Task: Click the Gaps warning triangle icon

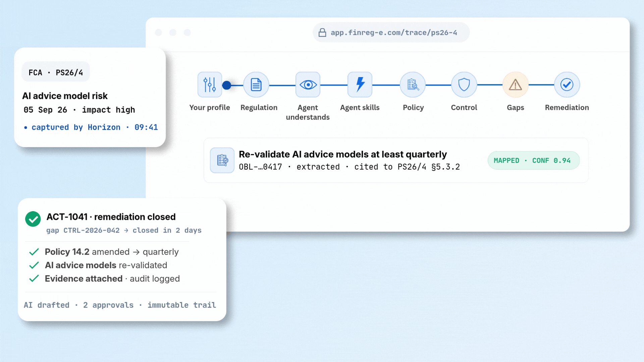Action: [x=516, y=84]
